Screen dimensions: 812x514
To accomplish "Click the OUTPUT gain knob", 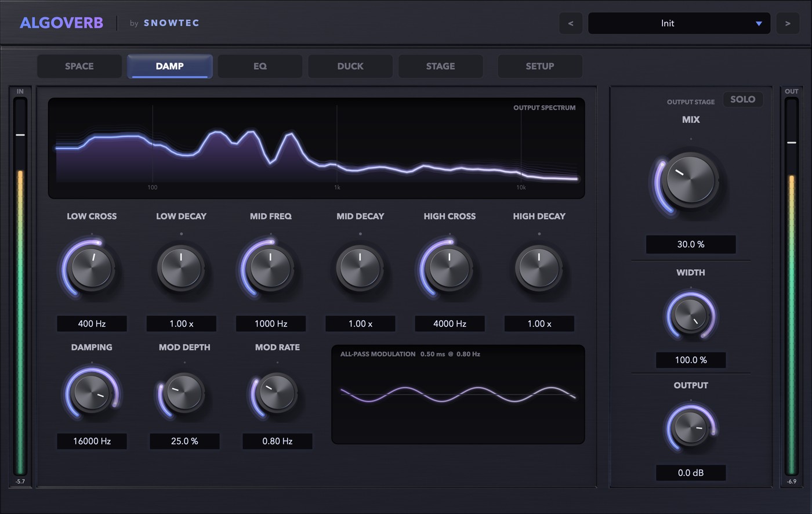I will 691,428.
